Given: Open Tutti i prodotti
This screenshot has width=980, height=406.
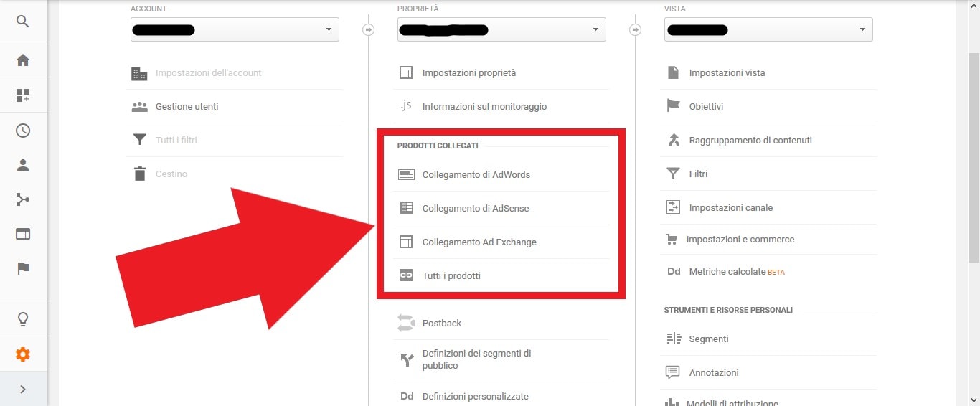Looking at the screenshot, I should (451, 275).
